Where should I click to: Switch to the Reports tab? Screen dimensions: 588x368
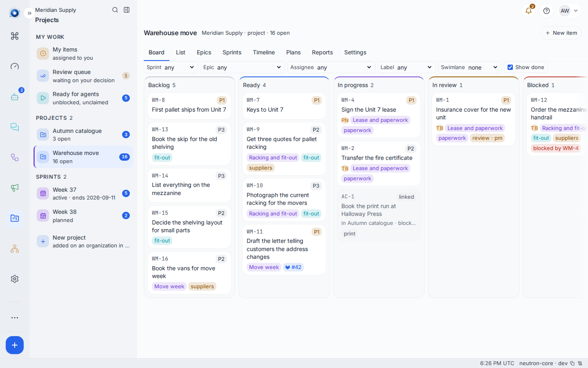click(x=322, y=52)
